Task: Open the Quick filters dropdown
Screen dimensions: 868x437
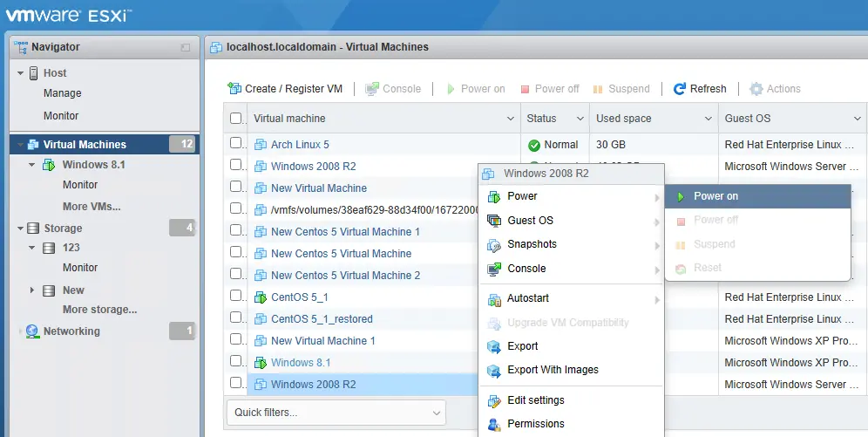Action: click(336, 413)
